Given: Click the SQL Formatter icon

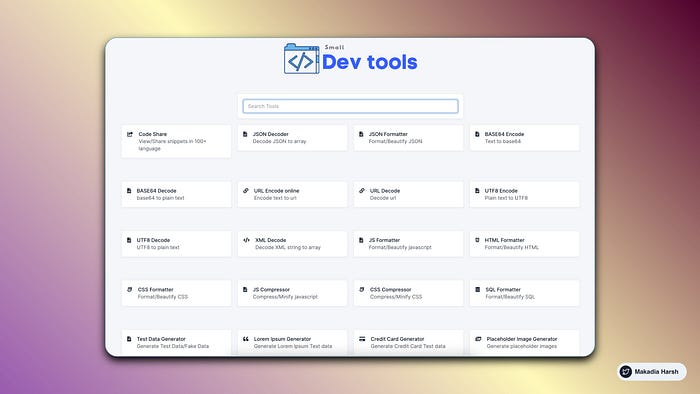Looking at the screenshot, I should coord(477,290).
